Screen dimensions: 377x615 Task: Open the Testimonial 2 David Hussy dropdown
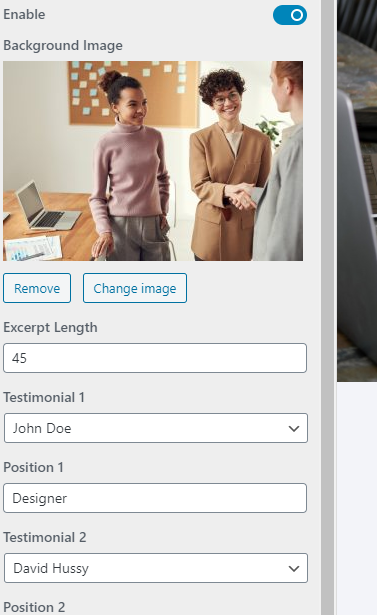pos(156,568)
